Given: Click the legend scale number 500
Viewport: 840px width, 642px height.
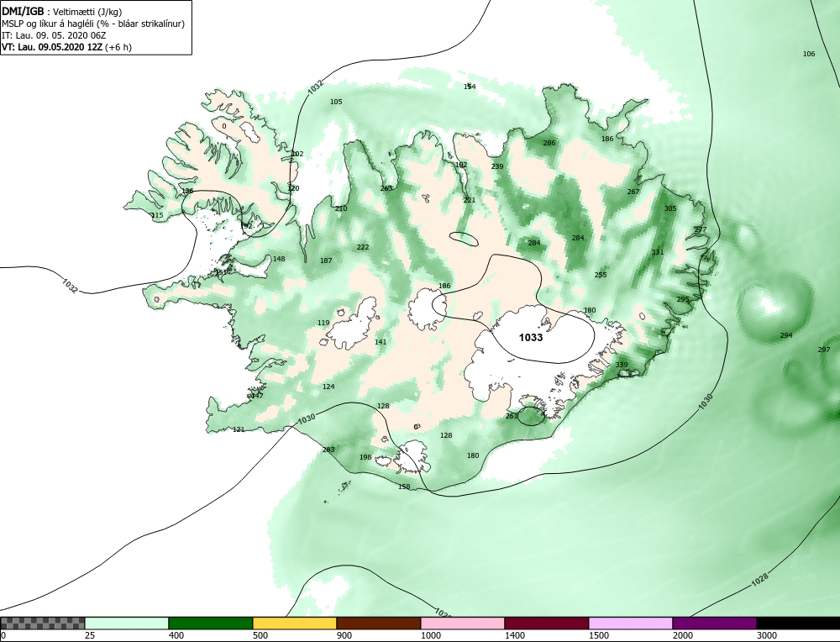Looking at the screenshot, I should 260,635.
